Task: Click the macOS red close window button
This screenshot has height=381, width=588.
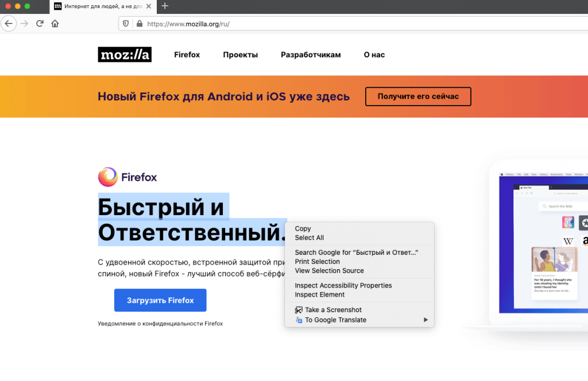Action: pos(8,6)
